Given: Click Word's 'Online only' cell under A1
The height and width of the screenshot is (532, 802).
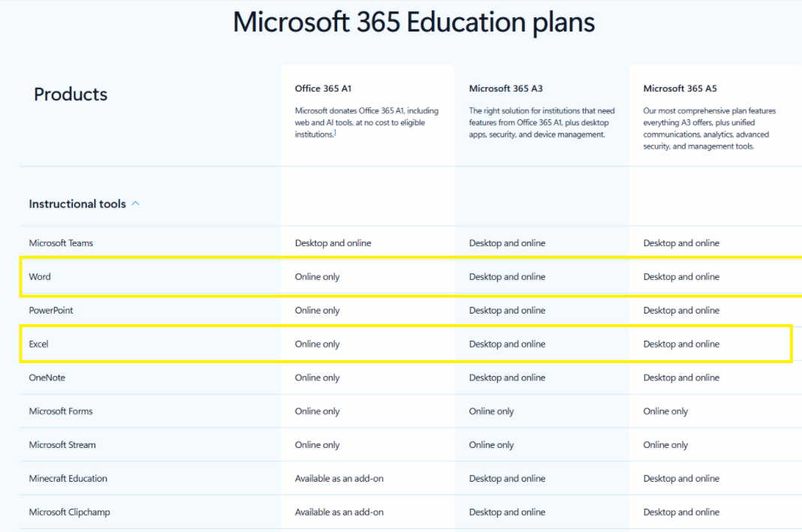Looking at the screenshot, I should [317, 276].
